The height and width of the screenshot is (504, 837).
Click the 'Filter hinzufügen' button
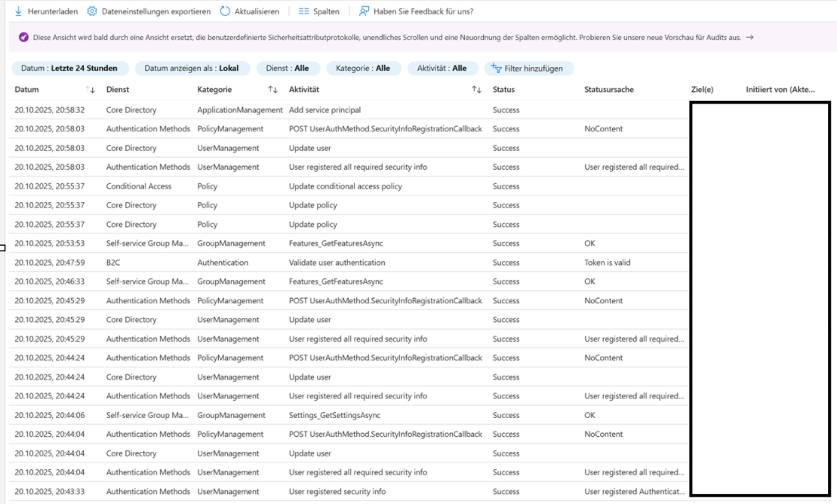click(x=528, y=69)
